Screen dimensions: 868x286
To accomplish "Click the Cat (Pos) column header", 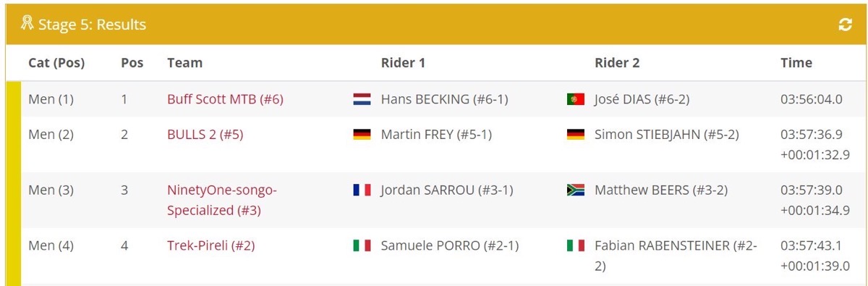I will coord(56,63).
